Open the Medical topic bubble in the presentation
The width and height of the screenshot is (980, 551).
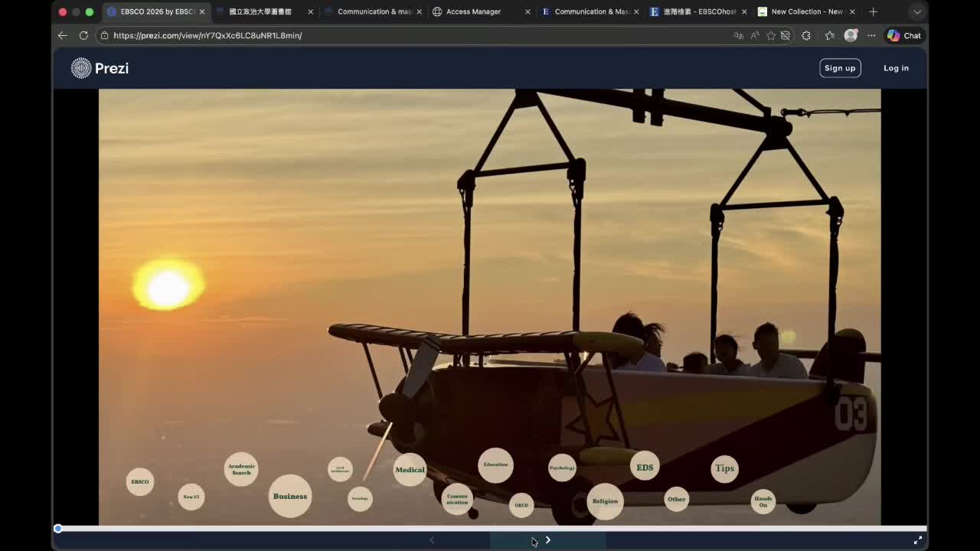click(410, 470)
